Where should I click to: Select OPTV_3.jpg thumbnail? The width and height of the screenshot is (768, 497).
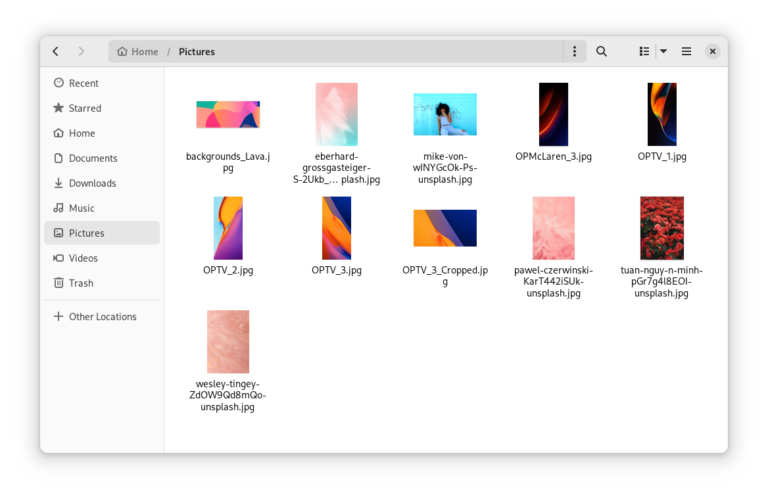336,228
